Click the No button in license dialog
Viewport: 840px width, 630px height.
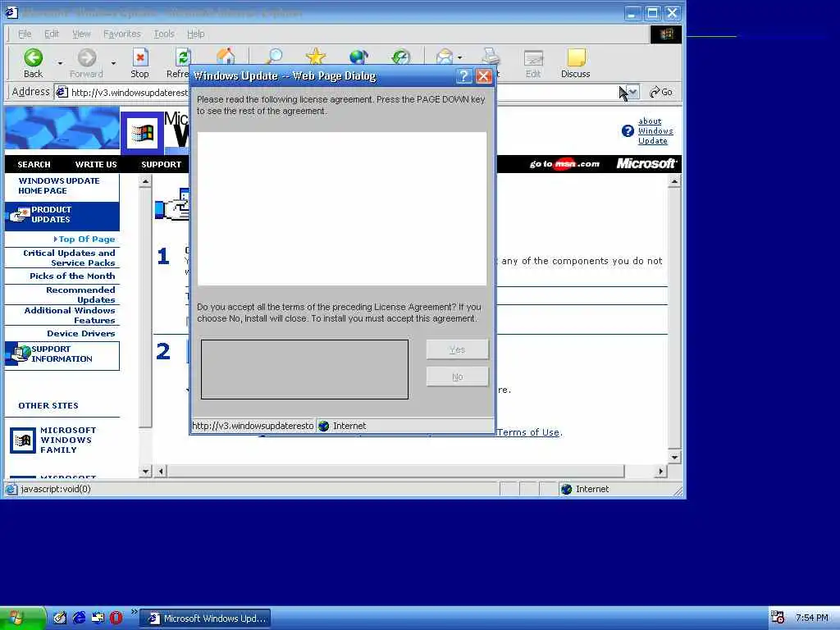point(458,377)
